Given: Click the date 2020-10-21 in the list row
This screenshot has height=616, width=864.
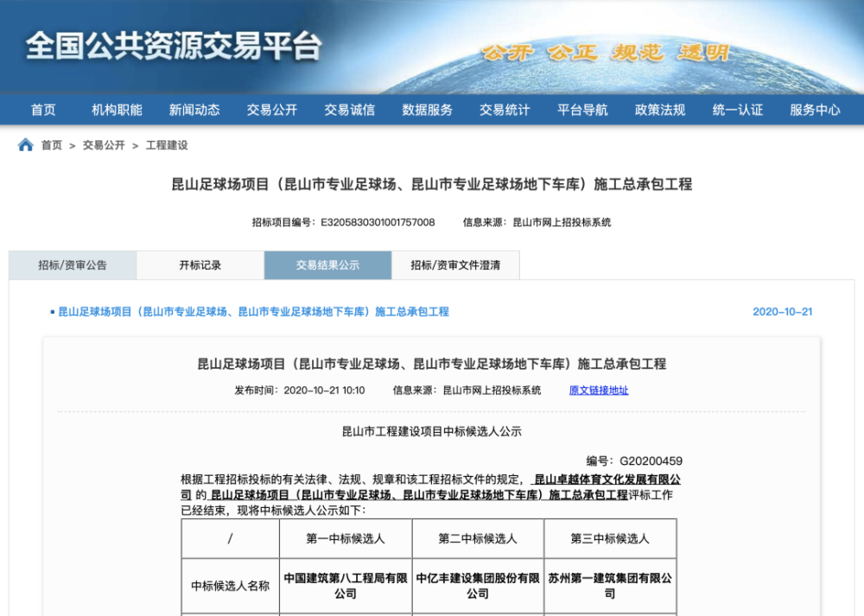Looking at the screenshot, I should tap(783, 312).
